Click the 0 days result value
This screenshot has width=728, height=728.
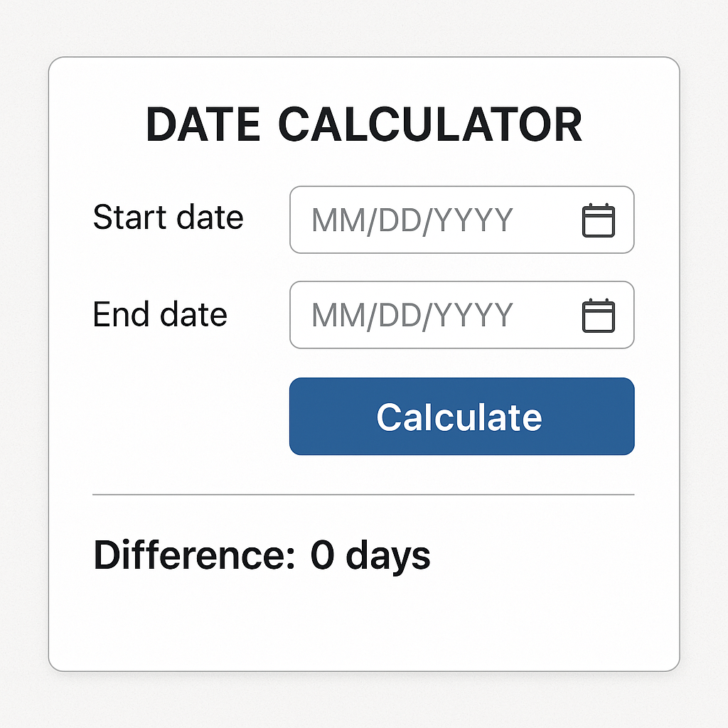pyautogui.click(x=370, y=555)
